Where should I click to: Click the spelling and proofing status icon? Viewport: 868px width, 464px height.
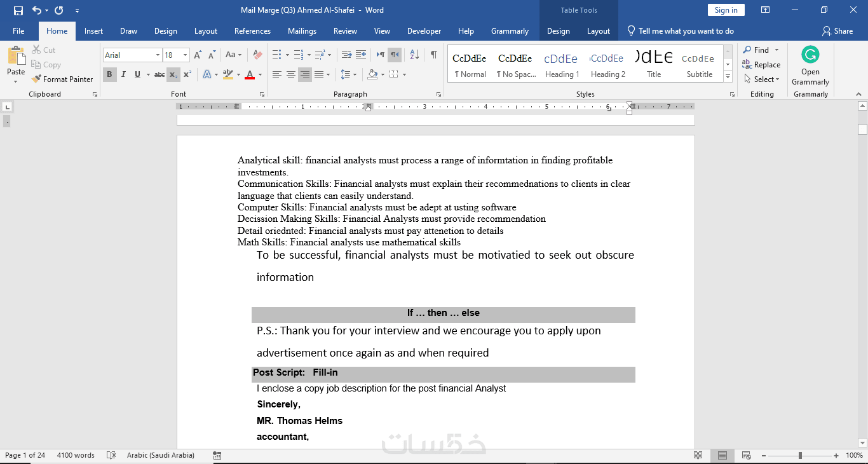pos(111,455)
